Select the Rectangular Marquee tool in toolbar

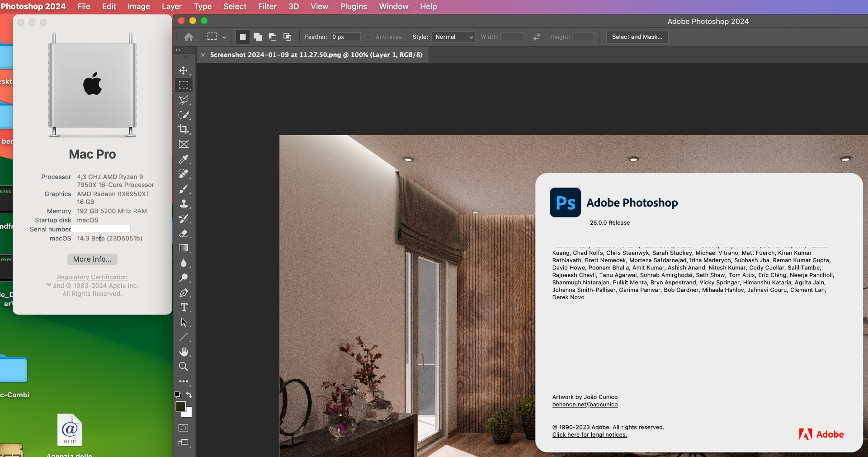[184, 85]
